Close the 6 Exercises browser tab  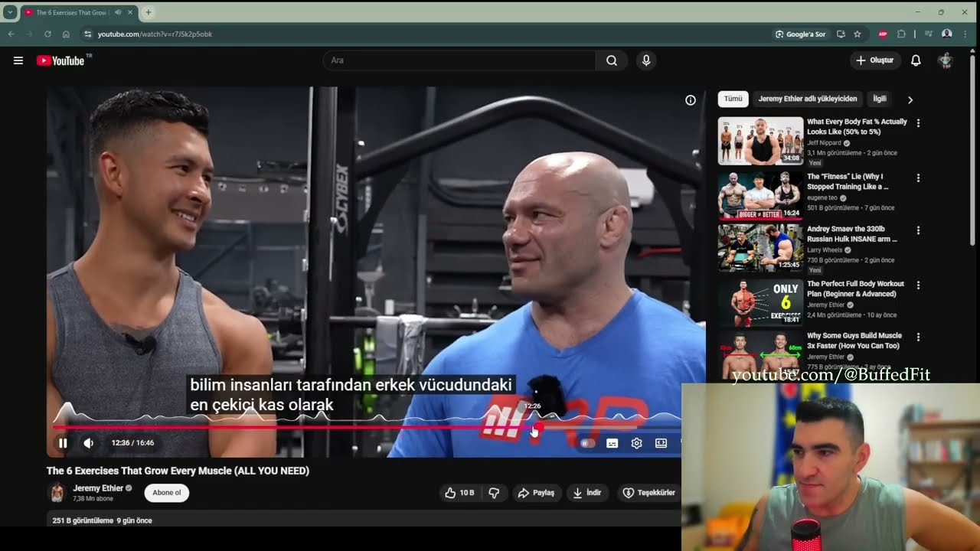pos(131,12)
